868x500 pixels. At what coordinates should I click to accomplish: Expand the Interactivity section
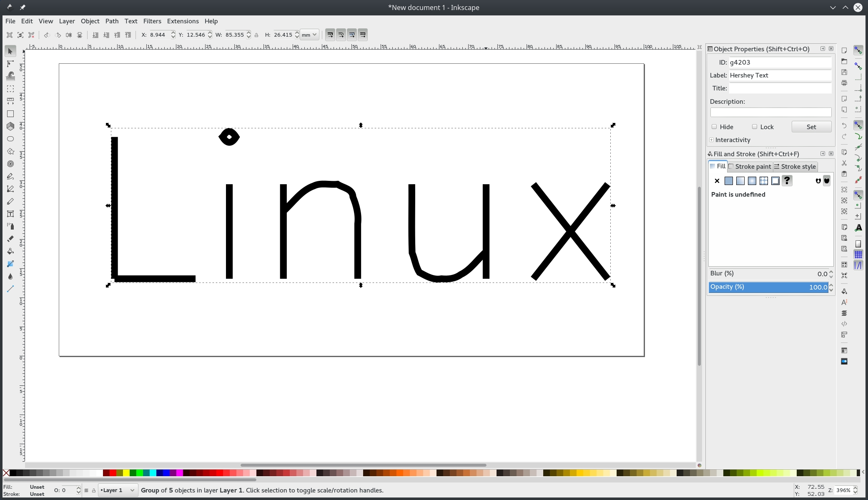tap(712, 140)
